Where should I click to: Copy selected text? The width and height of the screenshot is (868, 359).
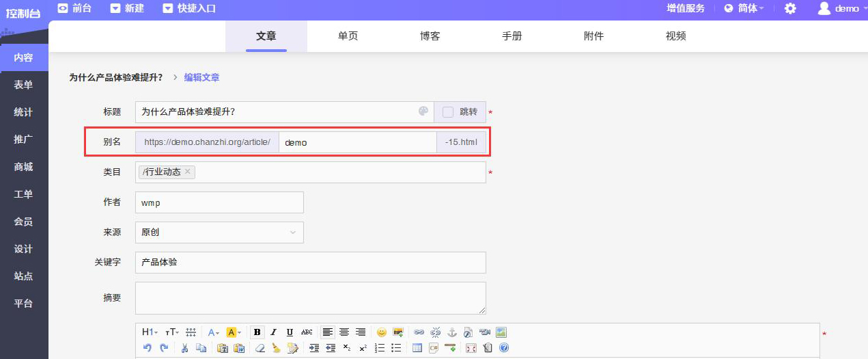pos(201,347)
